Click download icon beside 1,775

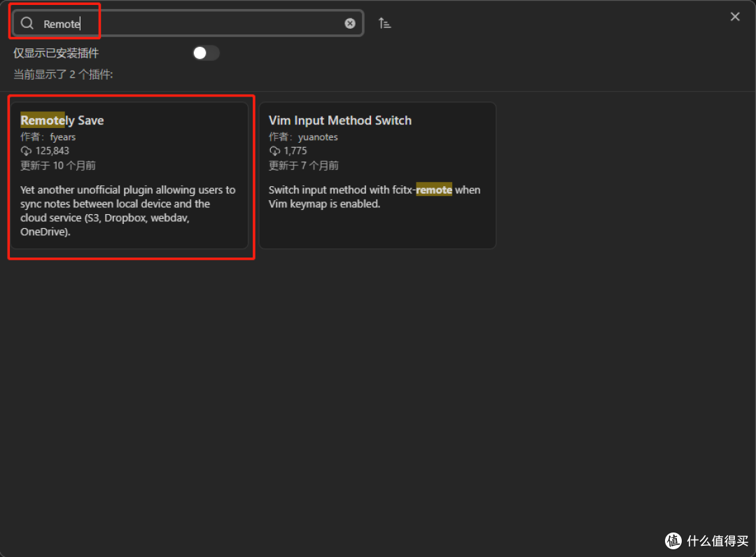(x=274, y=151)
